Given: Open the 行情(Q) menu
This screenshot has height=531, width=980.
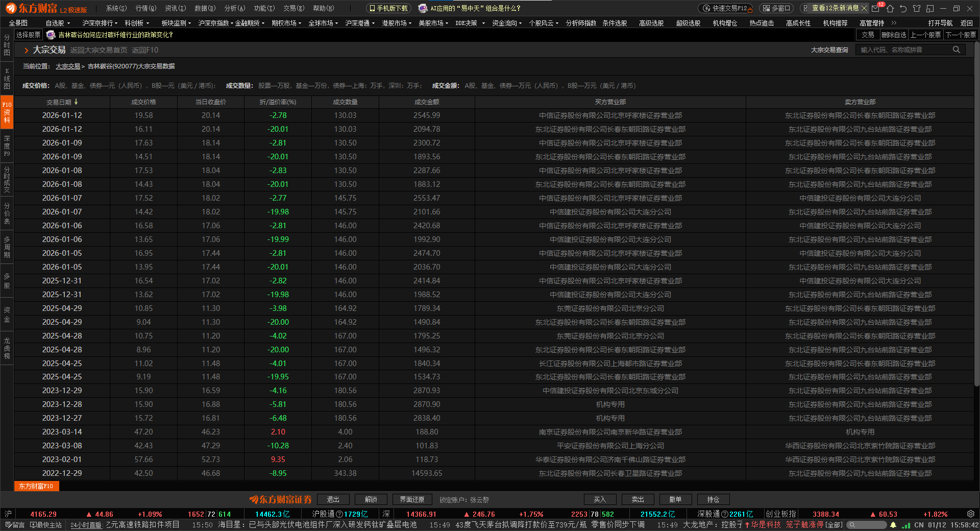Looking at the screenshot, I should [146, 8].
